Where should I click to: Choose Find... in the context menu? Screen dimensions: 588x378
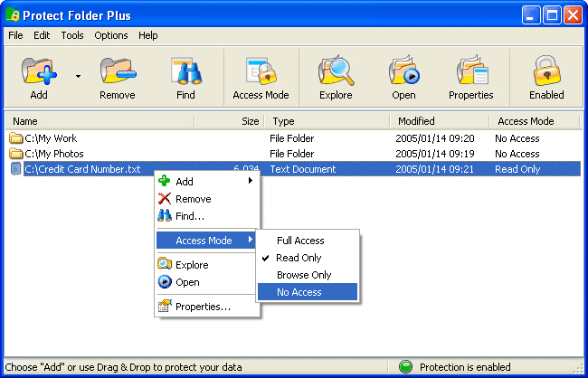(206, 216)
